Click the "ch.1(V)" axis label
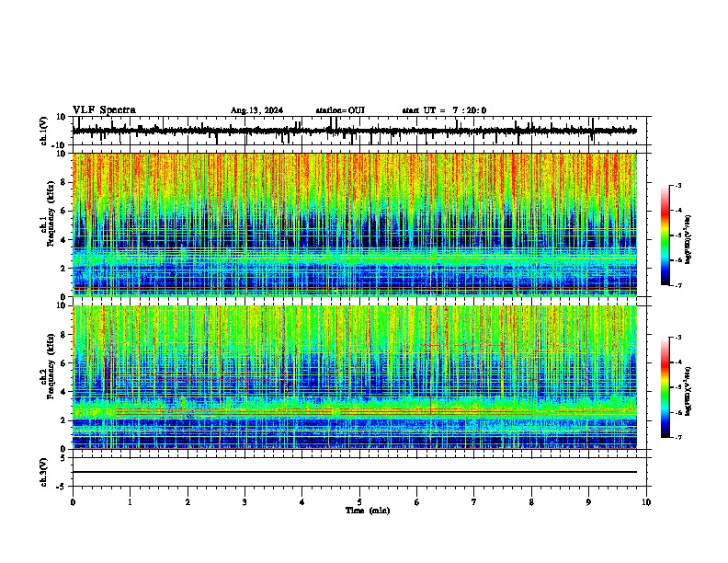 44,131
